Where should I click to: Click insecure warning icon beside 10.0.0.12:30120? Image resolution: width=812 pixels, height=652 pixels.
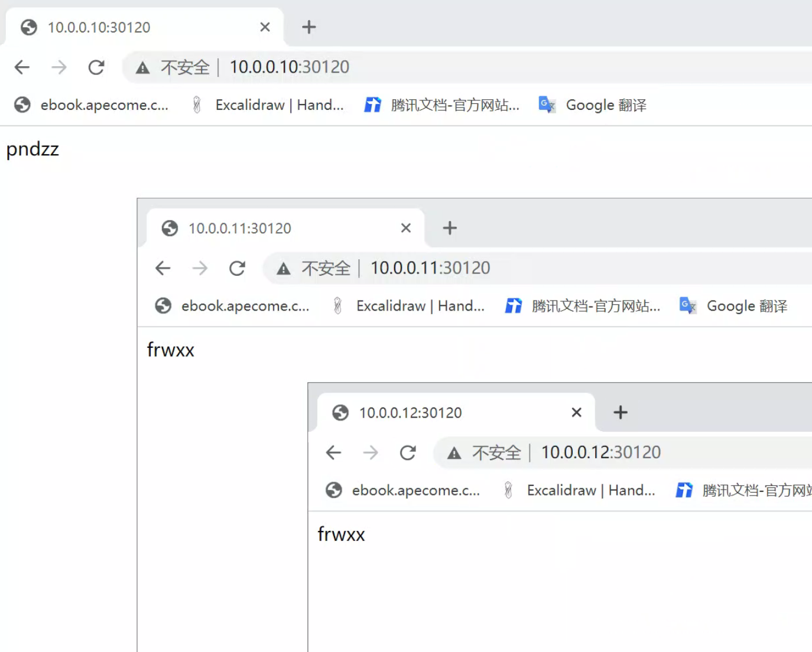click(454, 453)
